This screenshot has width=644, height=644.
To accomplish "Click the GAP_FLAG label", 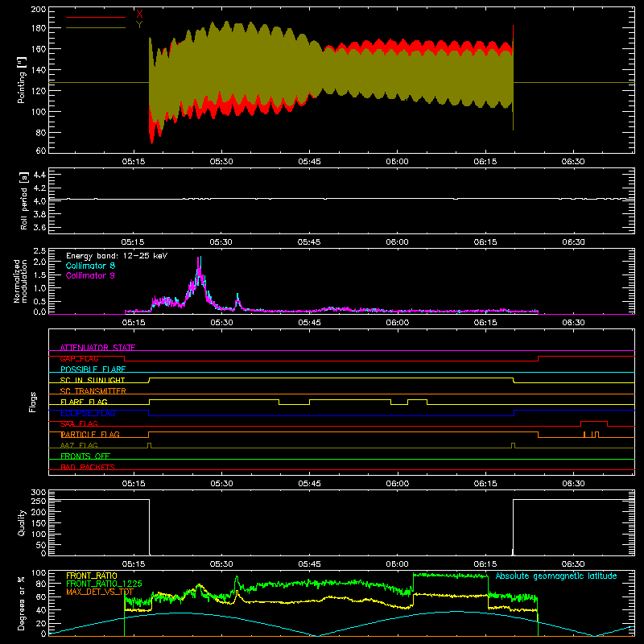I will [x=80, y=358].
